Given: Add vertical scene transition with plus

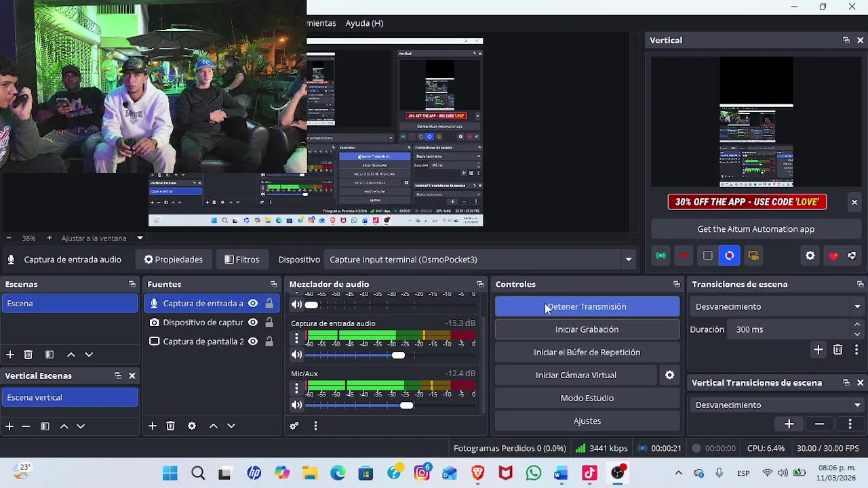Looking at the screenshot, I should pyautogui.click(x=789, y=424).
